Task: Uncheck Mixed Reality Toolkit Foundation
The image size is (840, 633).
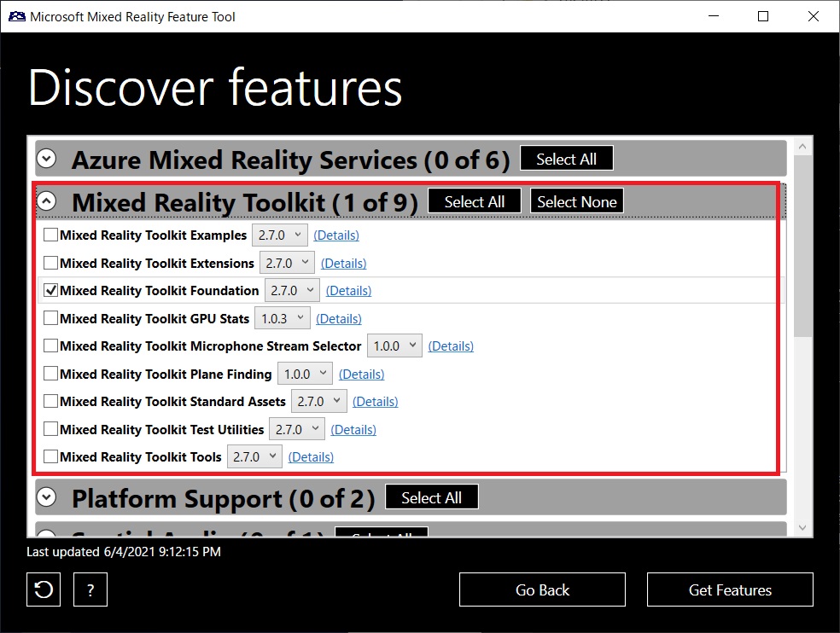Action: [51, 290]
